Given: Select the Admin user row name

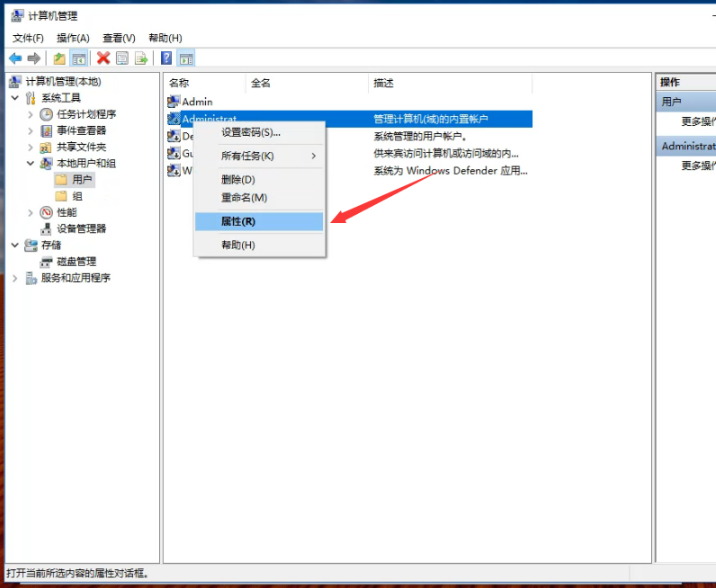Looking at the screenshot, I should (197, 102).
